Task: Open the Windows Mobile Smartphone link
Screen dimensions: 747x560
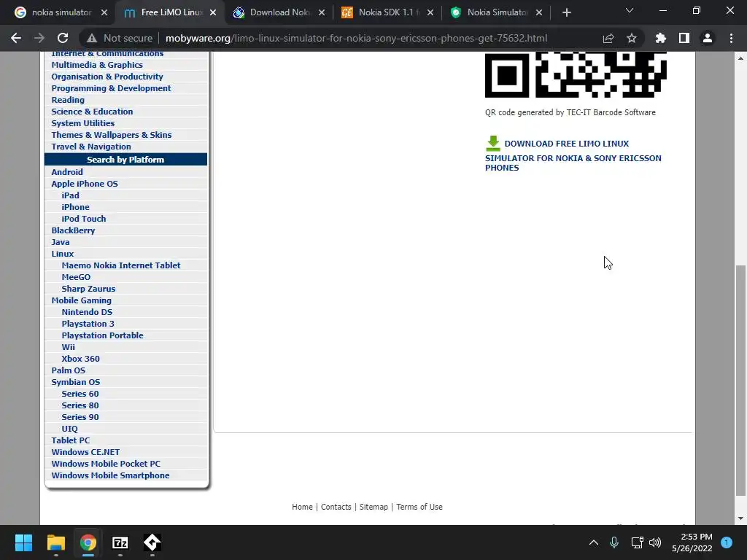Action: pyautogui.click(x=111, y=475)
